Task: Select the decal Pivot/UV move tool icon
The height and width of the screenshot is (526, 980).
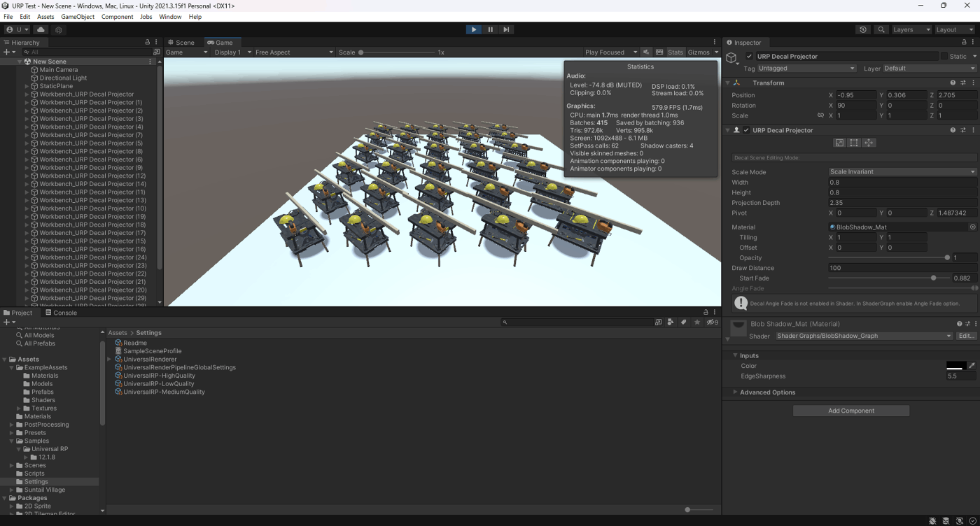Action: point(869,143)
